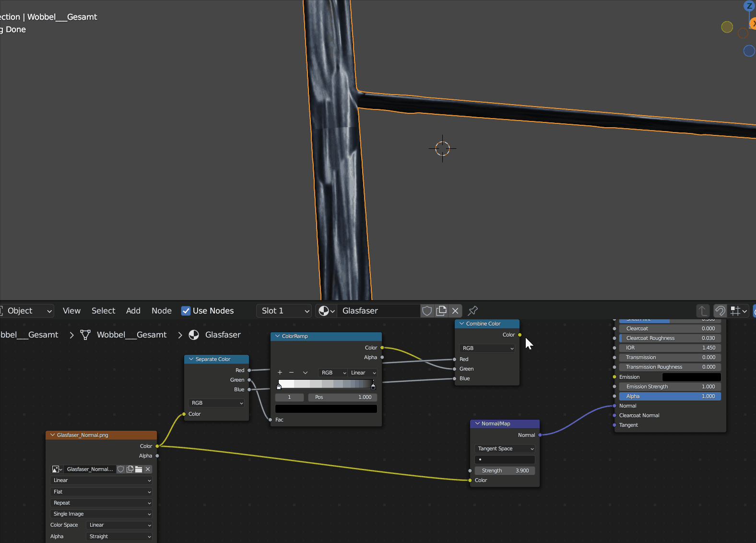The width and height of the screenshot is (756, 543).
Task: Toggle fake user shield for Glasfaser material
Action: click(x=427, y=311)
